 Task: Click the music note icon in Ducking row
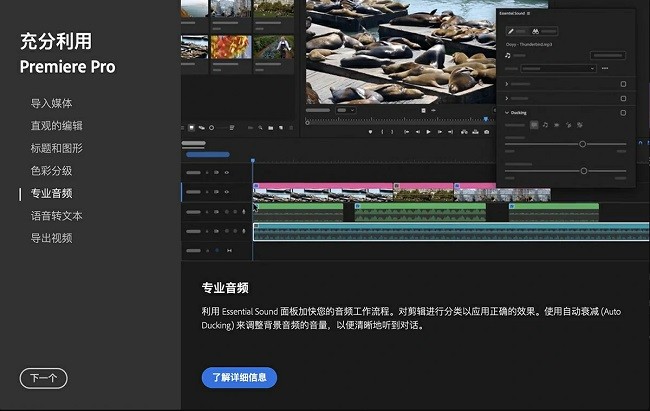click(545, 125)
